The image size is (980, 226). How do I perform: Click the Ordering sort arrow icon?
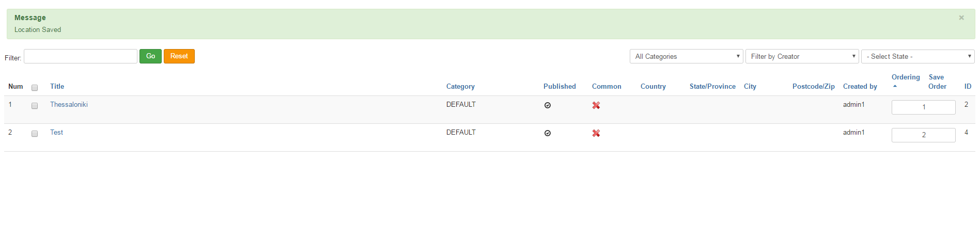click(895, 86)
